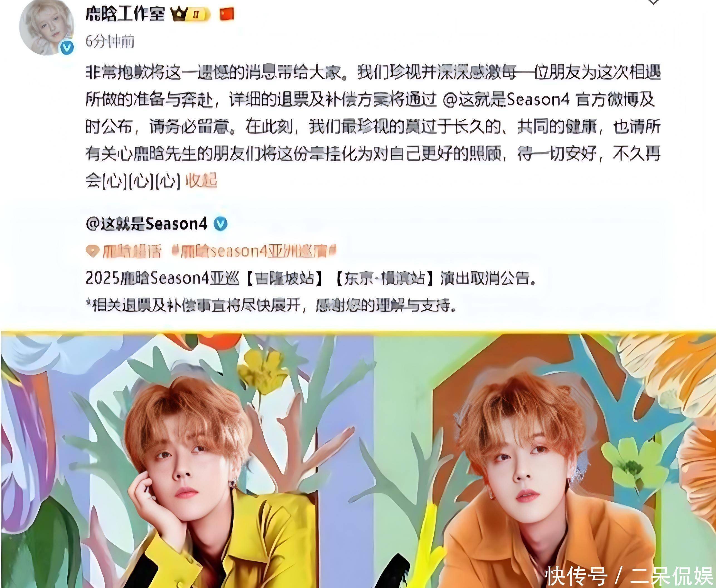Click the repost text about 演出取消公告

310,279
